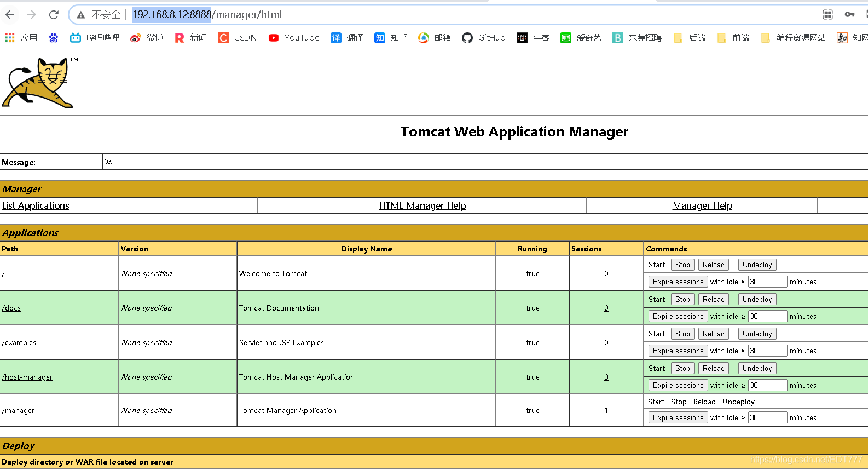The image size is (868, 470).
Task: Open the 微博 bookmark
Action: coord(147,38)
